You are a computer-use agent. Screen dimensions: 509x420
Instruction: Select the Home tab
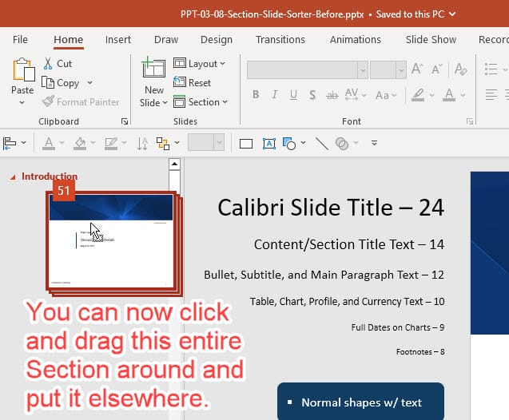click(69, 40)
